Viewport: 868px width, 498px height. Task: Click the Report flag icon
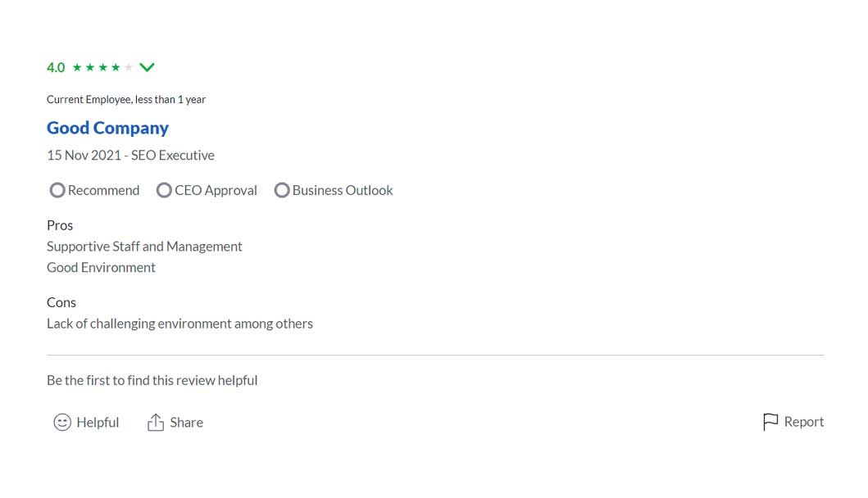pyautogui.click(x=770, y=422)
